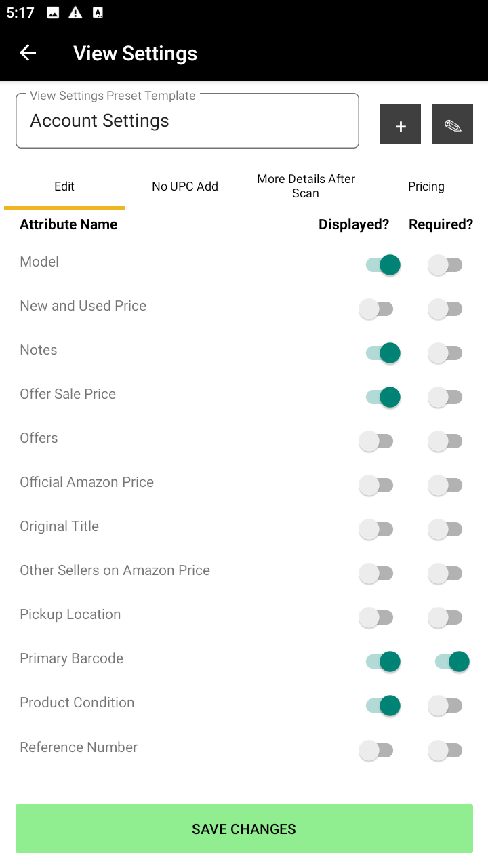The image size is (488, 868).
Task: Enable New and Used Price display
Action: 376,309
